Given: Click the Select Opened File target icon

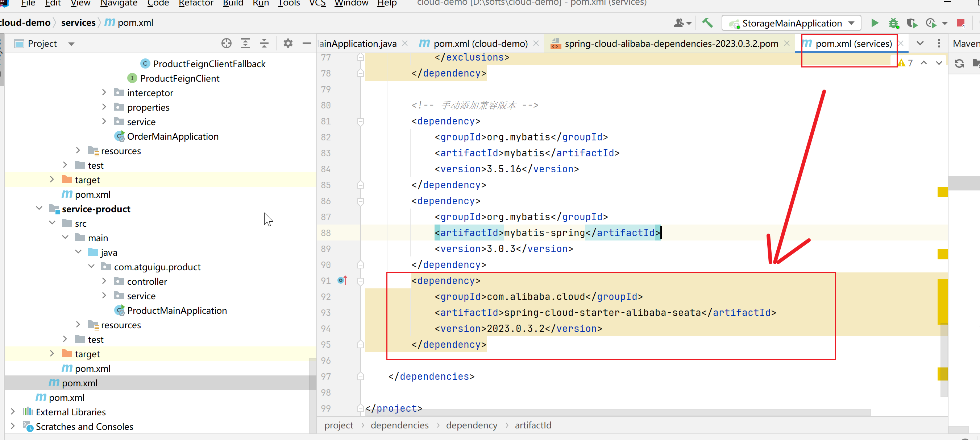Looking at the screenshot, I should pyautogui.click(x=227, y=44).
